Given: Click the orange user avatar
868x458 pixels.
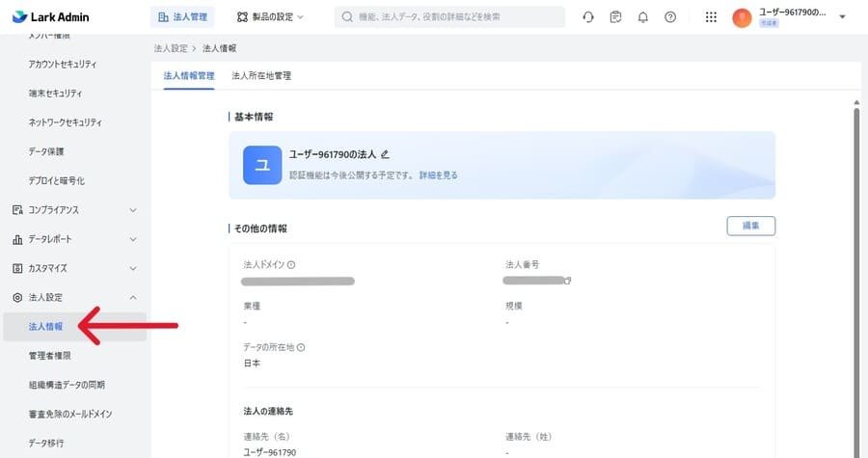Looking at the screenshot, I should pyautogui.click(x=742, y=17).
